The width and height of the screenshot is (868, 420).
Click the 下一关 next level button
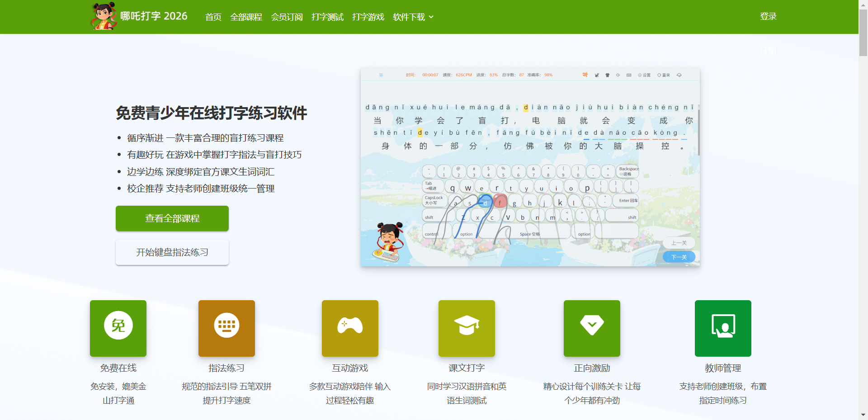tap(679, 256)
